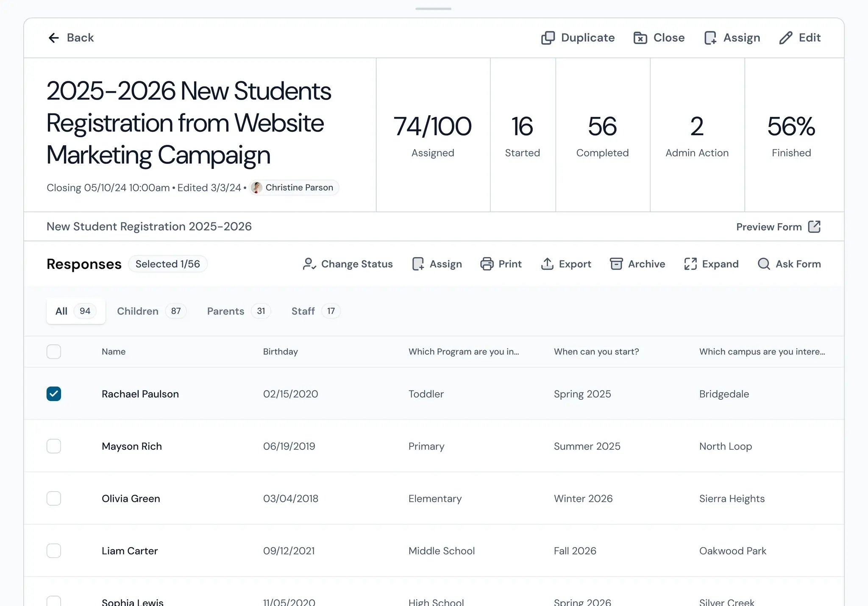
Task: Open Preview Form external link icon
Action: point(814,227)
